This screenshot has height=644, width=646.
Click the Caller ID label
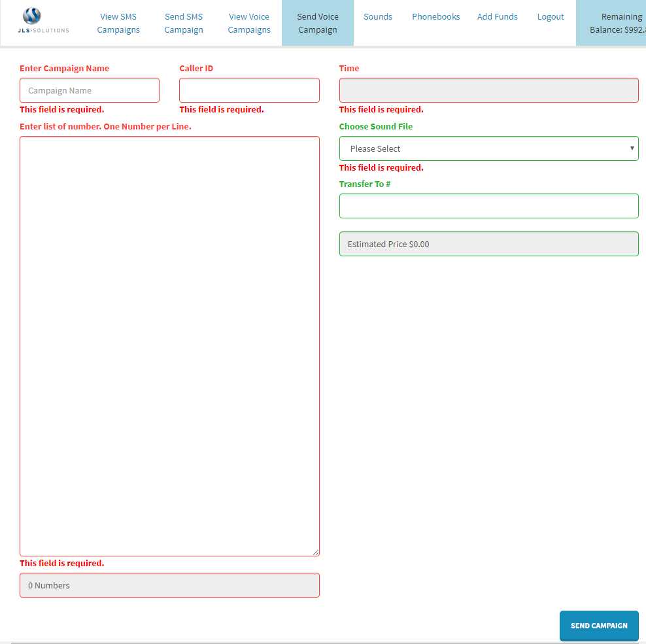196,69
